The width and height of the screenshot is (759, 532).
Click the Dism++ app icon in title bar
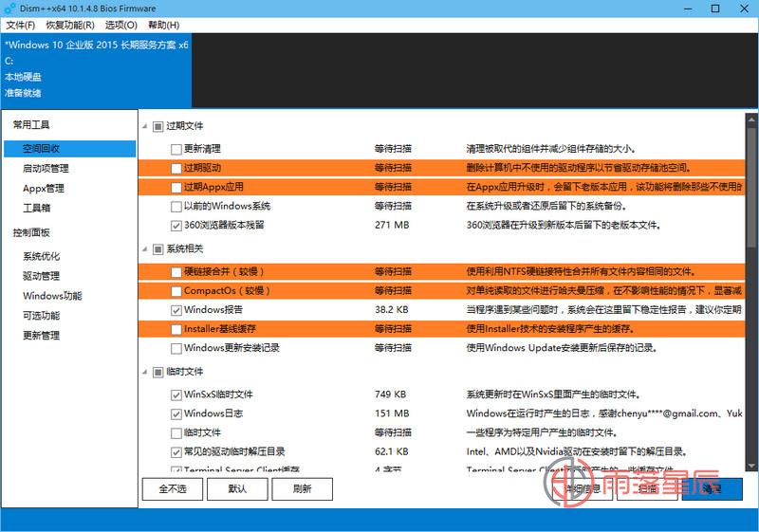(x=9, y=9)
